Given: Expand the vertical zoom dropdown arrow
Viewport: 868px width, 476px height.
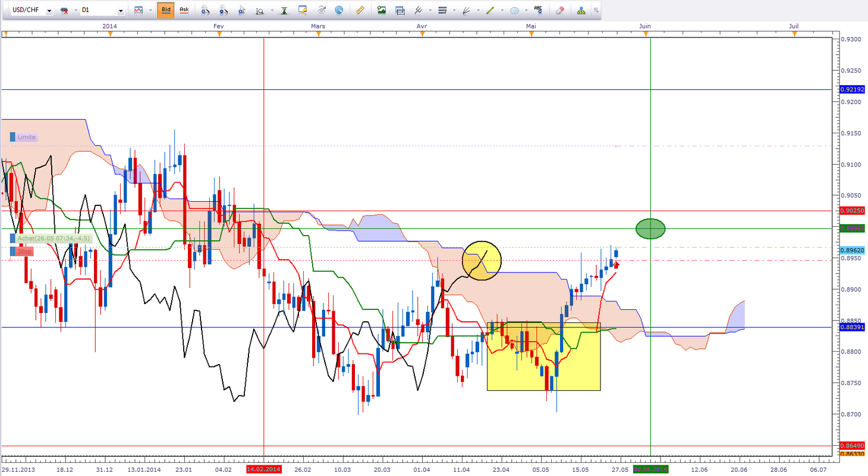Looking at the screenshot, I should tap(271, 10).
